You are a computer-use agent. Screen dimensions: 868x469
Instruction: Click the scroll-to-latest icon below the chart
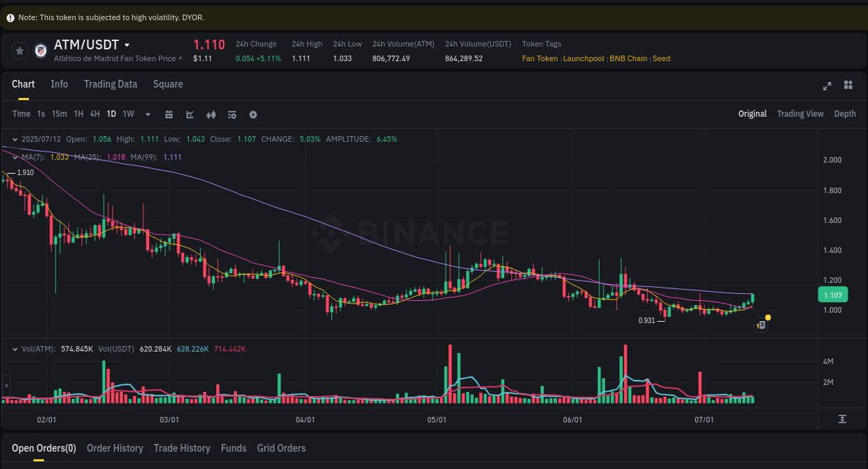tap(842, 419)
